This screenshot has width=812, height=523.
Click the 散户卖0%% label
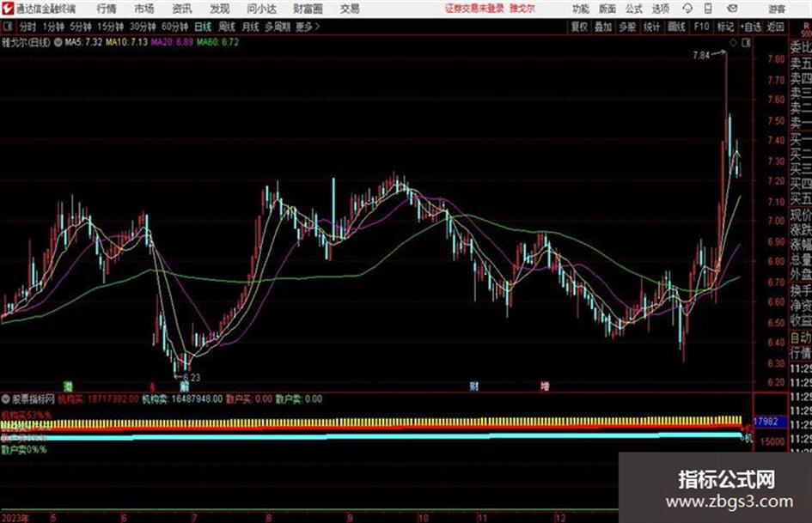(24, 450)
